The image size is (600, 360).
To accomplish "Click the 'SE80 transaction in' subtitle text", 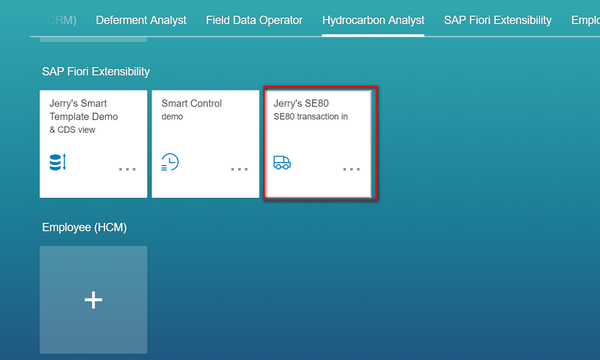I will click(x=310, y=116).
